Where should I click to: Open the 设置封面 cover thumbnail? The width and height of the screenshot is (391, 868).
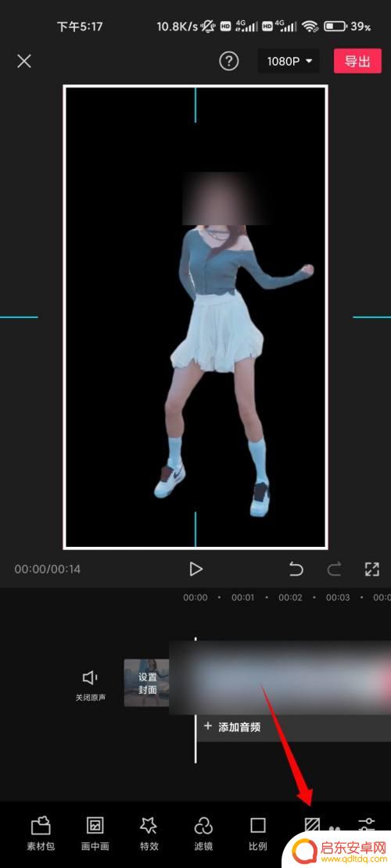(x=147, y=683)
